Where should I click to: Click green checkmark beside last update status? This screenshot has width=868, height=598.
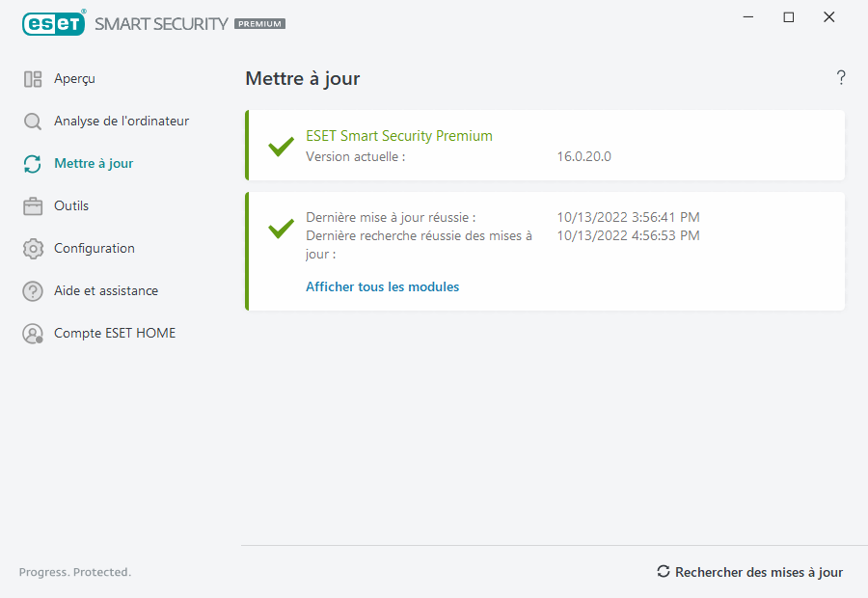click(281, 228)
